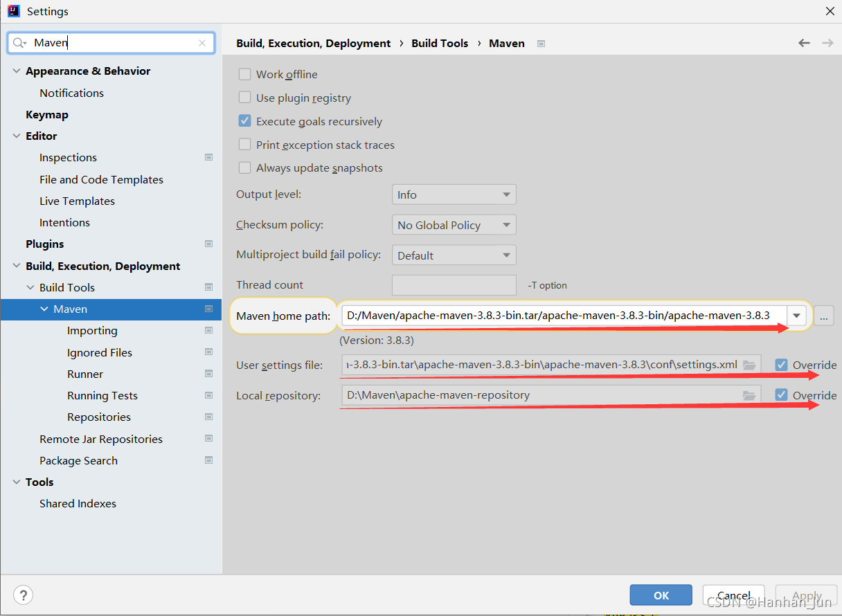Toggle the User settings file Override checkbox
The width and height of the screenshot is (842, 616).
click(781, 365)
